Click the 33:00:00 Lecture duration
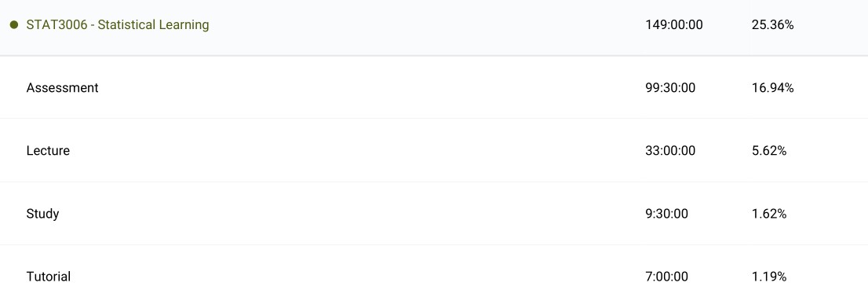This screenshot has height=301, width=868. click(x=670, y=150)
